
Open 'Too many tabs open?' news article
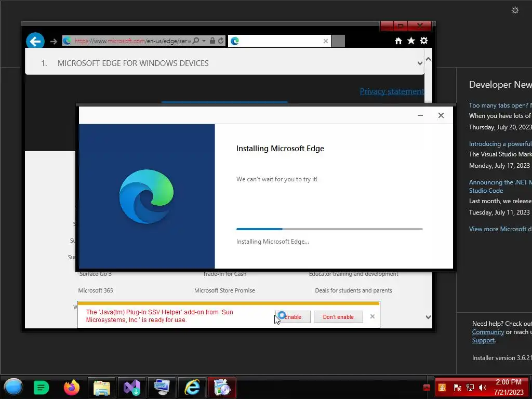point(500,105)
